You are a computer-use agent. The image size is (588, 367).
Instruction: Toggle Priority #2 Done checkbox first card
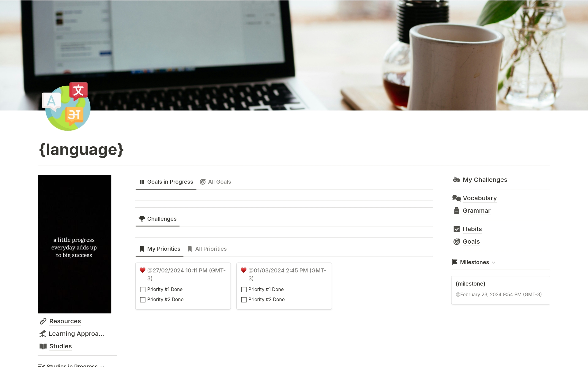(142, 299)
